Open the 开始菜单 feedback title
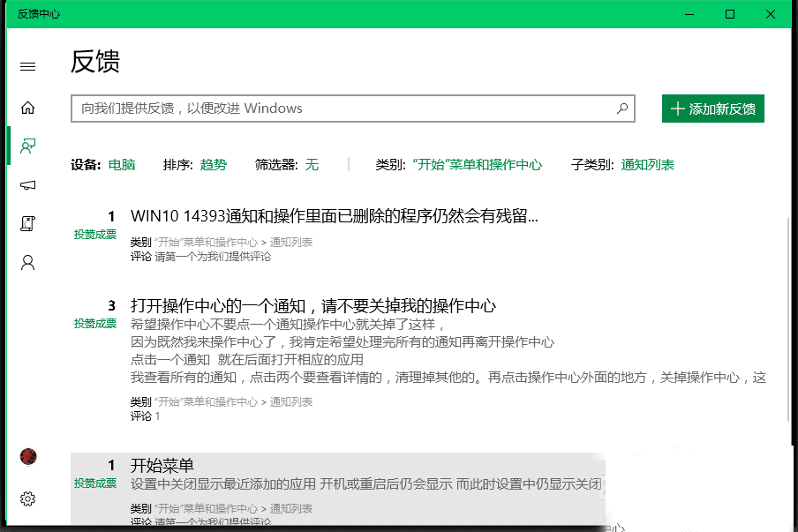This screenshot has width=798, height=532. click(x=162, y=465)
